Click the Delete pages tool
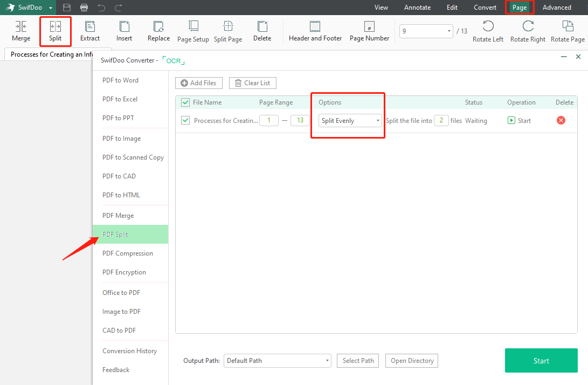The width and height of the screenshot is (588, 385). coord(262,31)
